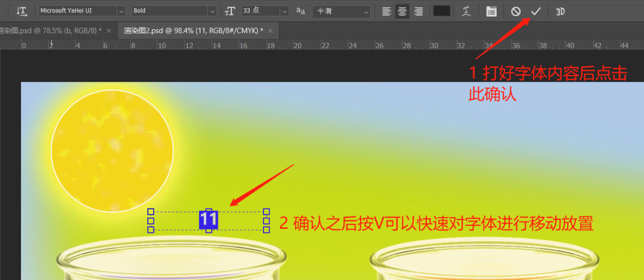Click the 3D text button
This screenshot has height=280, width=644.
(x=560, y=11)
